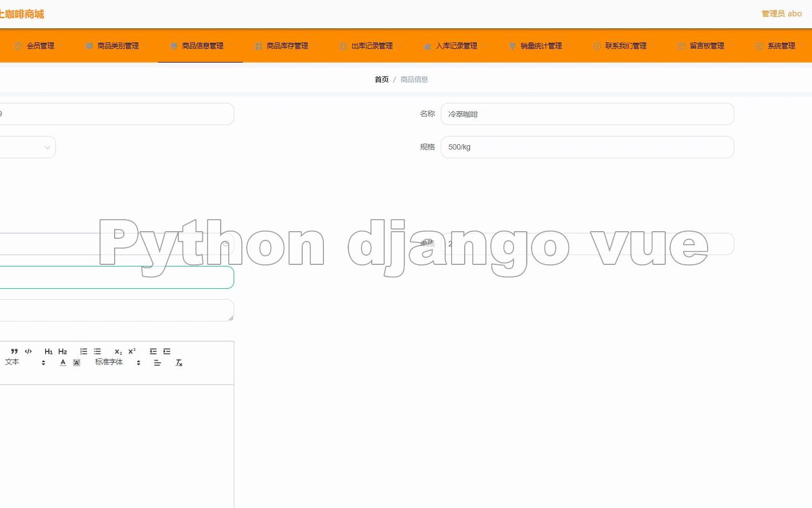Open the 商品类别管理 menu
Image resolution: width=812 pixels, height=508 pixels.
click(x=116, y=46)
